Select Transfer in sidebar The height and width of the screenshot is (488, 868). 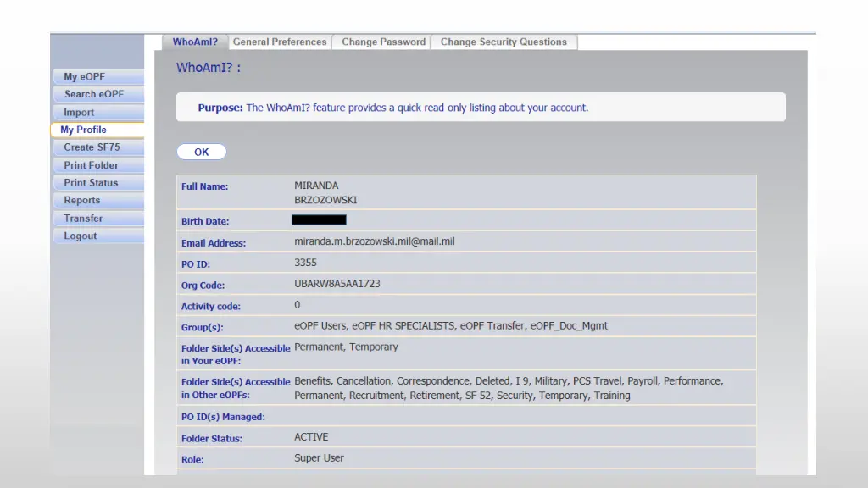tap(99, 219)
